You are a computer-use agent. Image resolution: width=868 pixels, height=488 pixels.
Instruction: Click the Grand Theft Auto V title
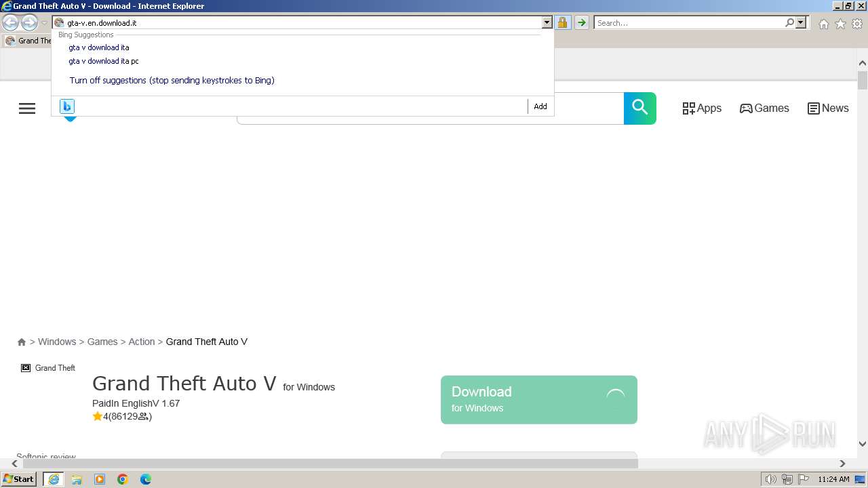[184, 384]
